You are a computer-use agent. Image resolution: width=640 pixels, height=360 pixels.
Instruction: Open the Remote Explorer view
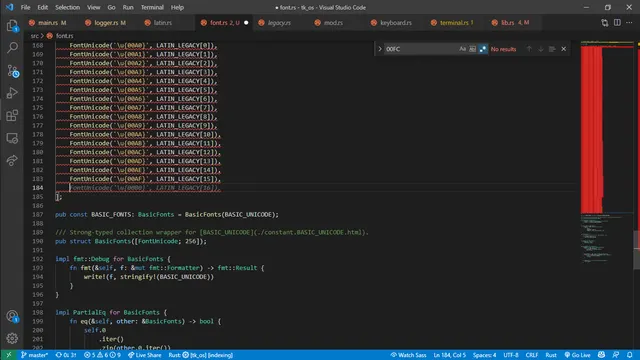12,138
